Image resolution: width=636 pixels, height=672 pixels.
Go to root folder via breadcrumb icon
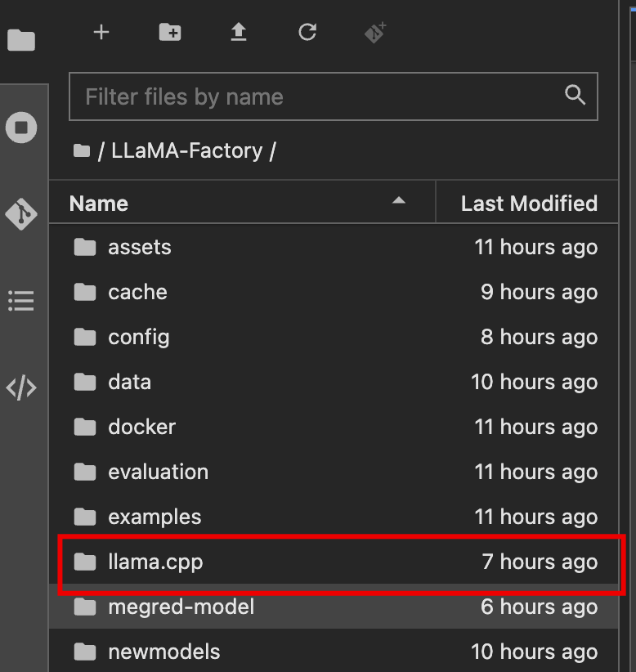click(x=81, y=151)
